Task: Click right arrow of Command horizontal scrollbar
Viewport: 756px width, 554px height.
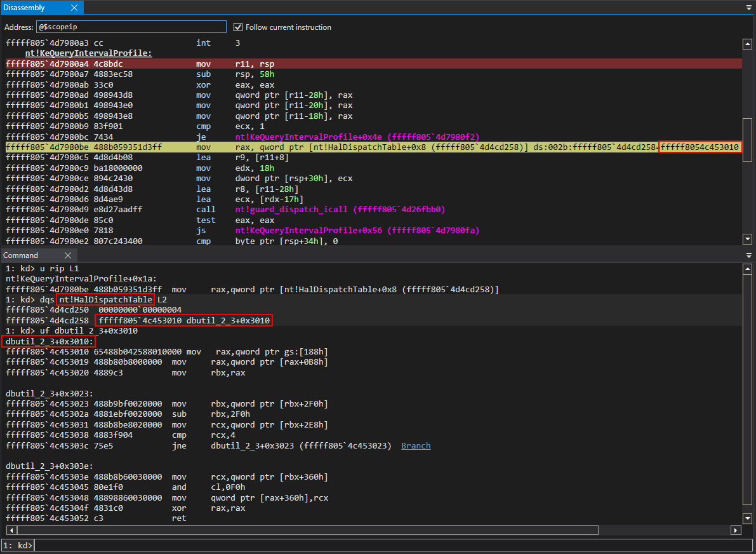Action: [736, 530]
